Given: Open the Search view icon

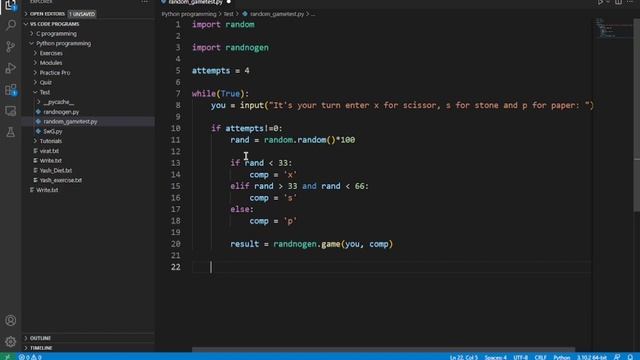Looking at the screenshot, I should tap(11, 25).
